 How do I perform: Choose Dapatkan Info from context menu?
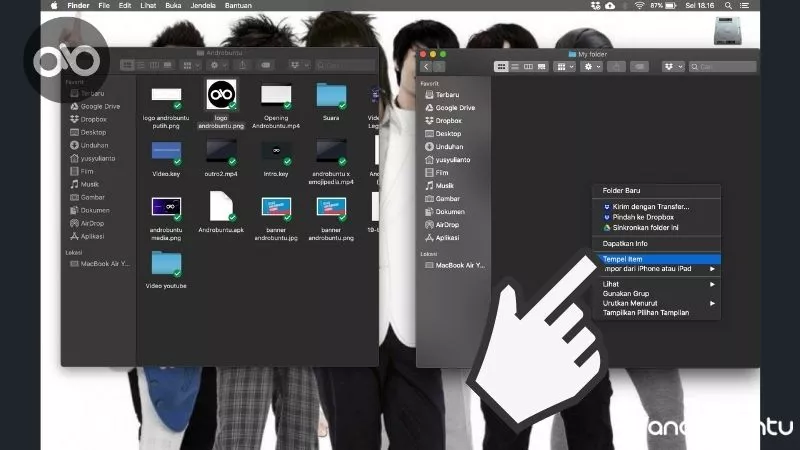[x=657, y=244]
